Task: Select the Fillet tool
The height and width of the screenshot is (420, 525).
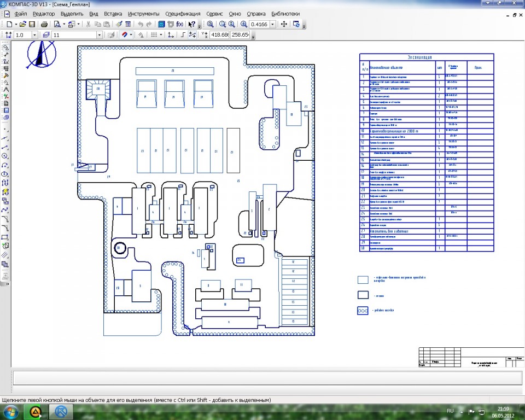Action: [x=5, y=228]
